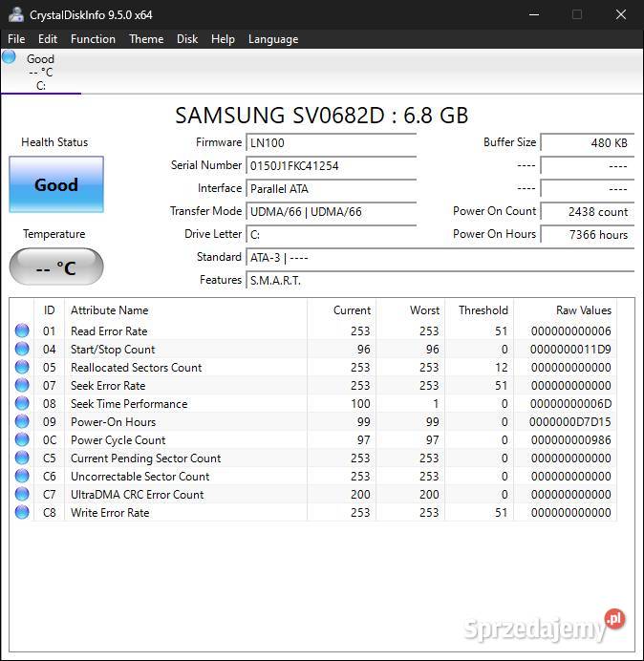This screenshot has width=644, height=661.
Task: Click raw value 000000000006
Action: (571, 331)
